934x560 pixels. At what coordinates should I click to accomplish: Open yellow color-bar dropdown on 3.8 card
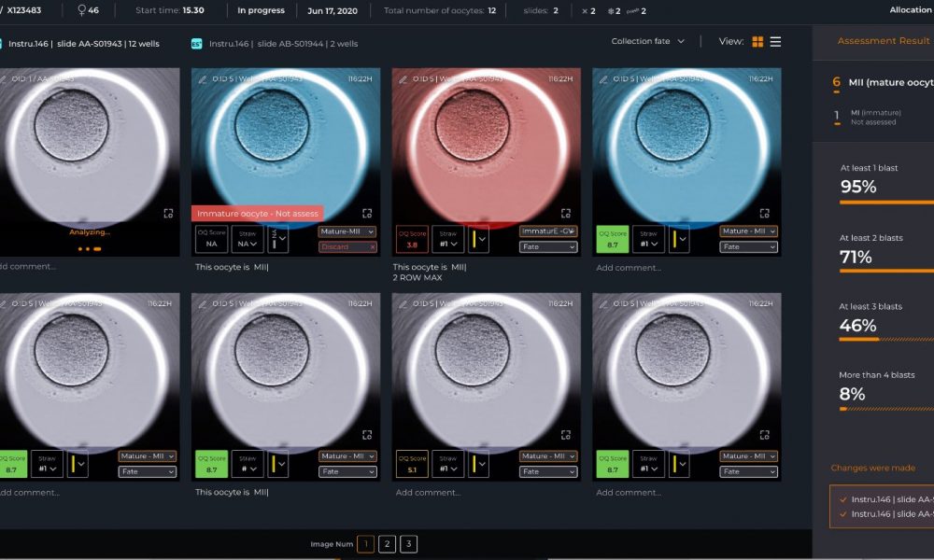click(x=478, y=239)
